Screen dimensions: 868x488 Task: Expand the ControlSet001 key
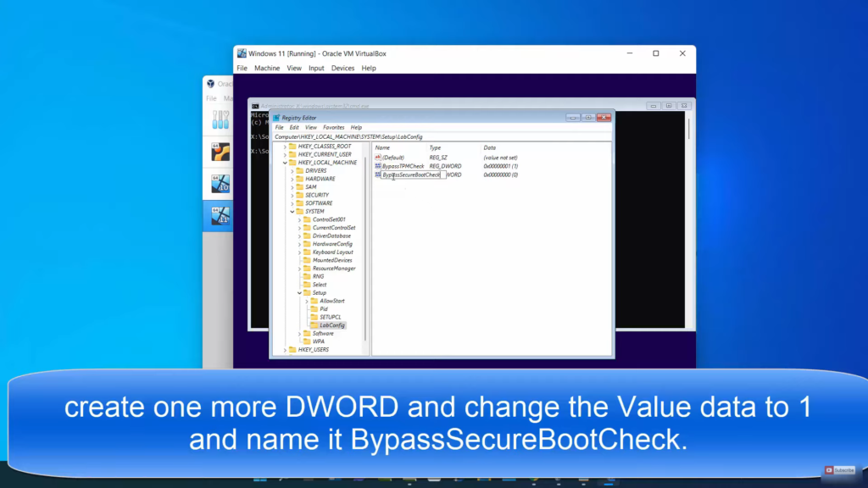(299, 219)
